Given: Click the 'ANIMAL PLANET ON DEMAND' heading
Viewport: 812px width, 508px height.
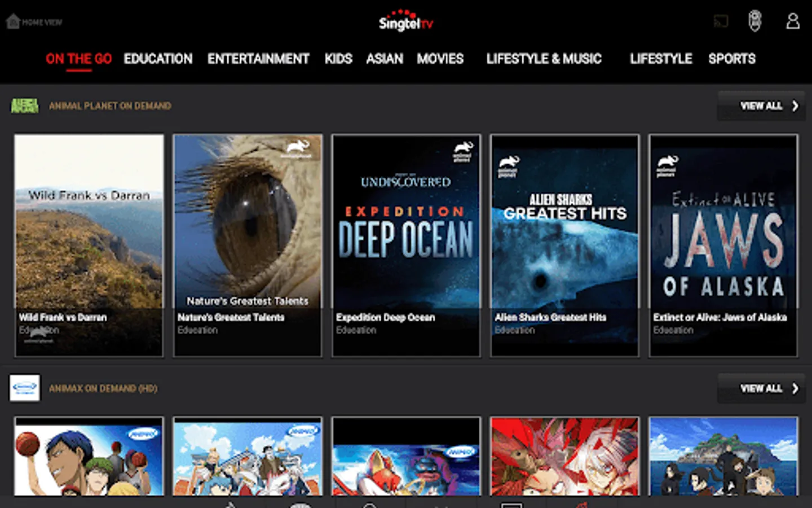Looking at the screenshot, I should (110, 106).
